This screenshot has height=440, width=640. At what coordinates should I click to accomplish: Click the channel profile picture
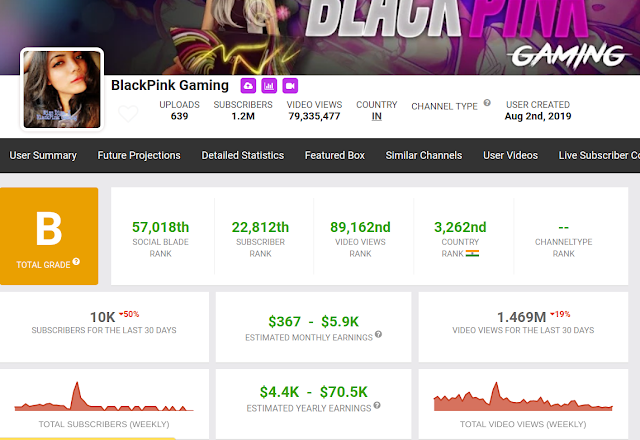pyautogui.click(x=62, y=89)
